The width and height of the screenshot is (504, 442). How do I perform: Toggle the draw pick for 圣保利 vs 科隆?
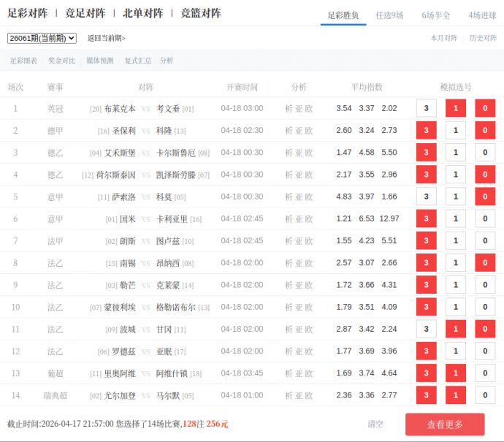[455, 131]
